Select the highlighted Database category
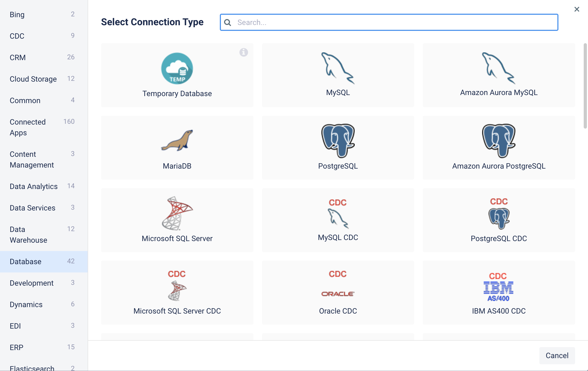The width and height of the screenshot is (588, 371). pyautogui.click(x=44, y=261)
